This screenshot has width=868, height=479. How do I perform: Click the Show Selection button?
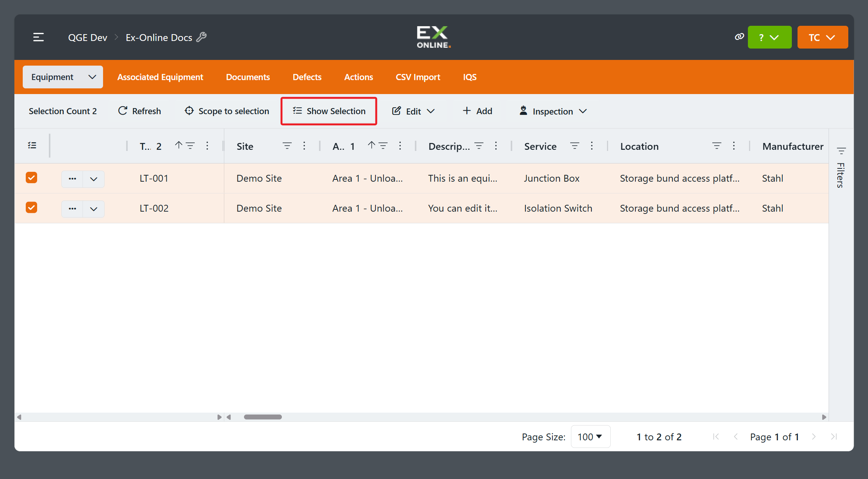coord(329,111)
